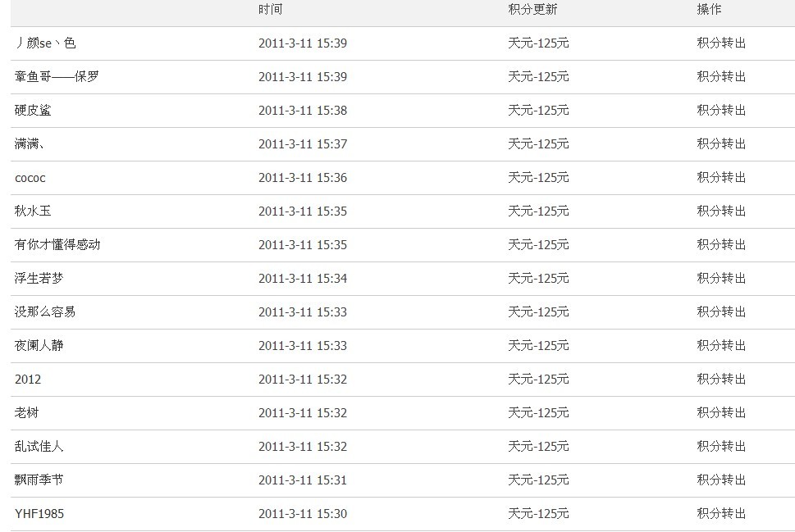Select username 浮生若梦
Viewport: 795px width, 532px height.
tap(39, 279)
